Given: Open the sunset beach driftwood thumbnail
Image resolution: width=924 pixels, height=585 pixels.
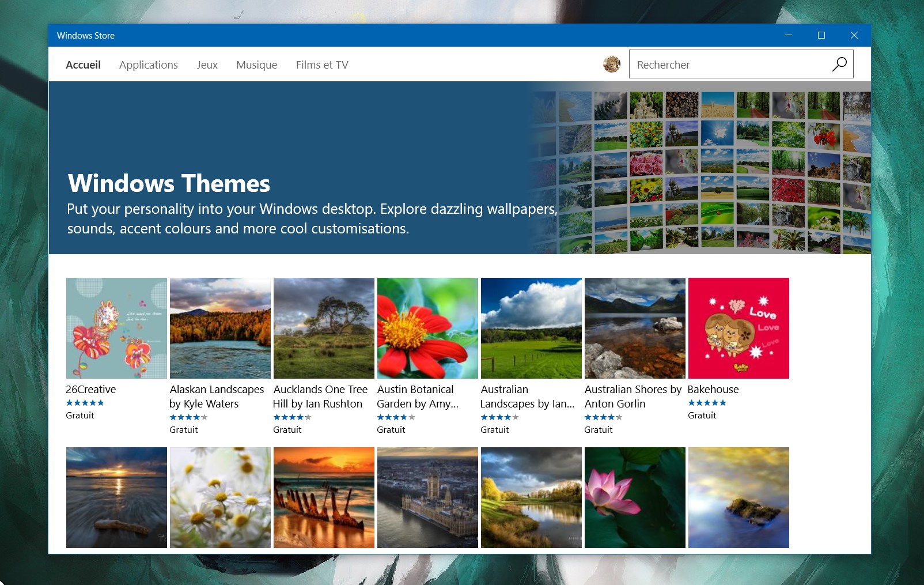Looking at the screenshot, I should tap(116, 497).
